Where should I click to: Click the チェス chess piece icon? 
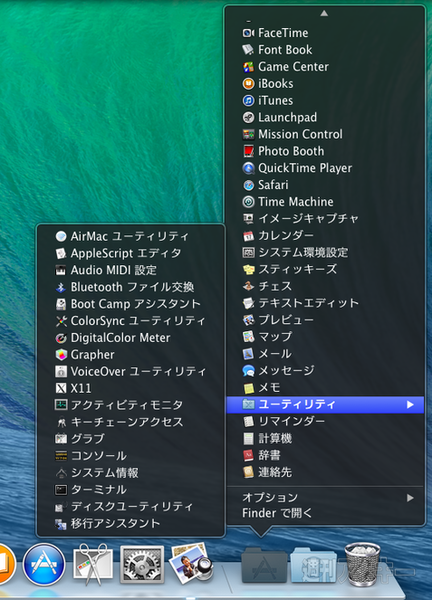(248, 286)
